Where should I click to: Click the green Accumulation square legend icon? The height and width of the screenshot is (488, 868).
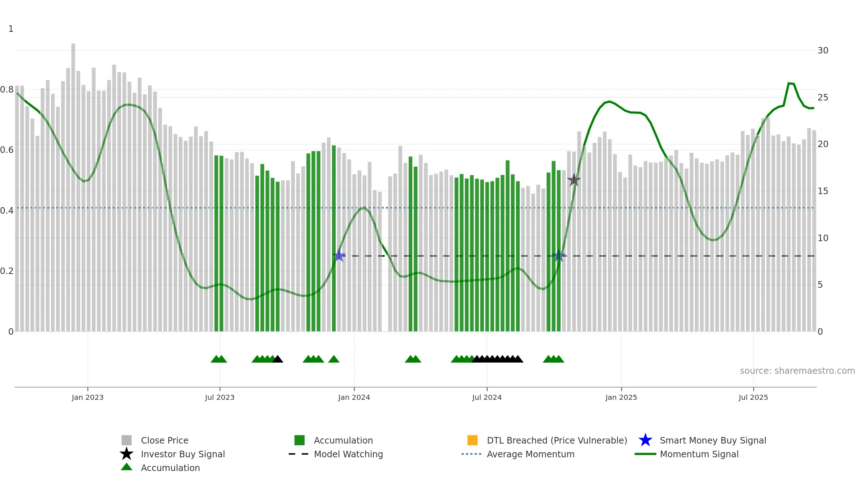pyautogui.click(x=299, y=440)
